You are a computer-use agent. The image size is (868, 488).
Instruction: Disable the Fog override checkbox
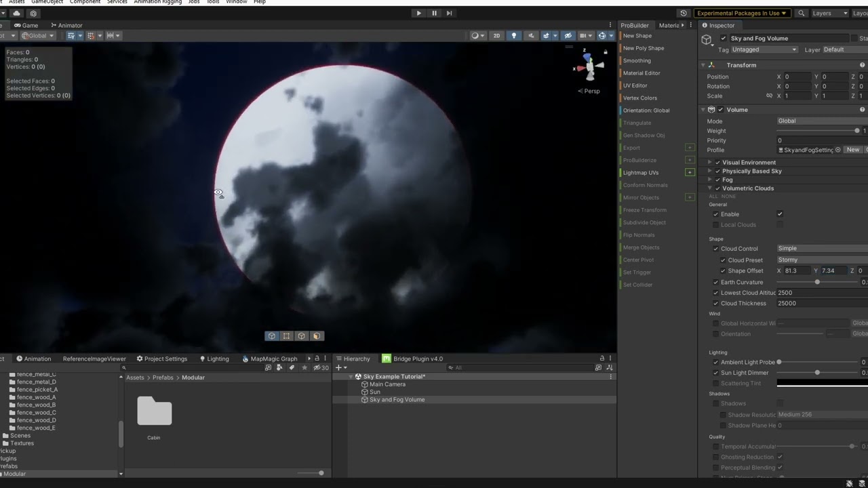point(717,180)
